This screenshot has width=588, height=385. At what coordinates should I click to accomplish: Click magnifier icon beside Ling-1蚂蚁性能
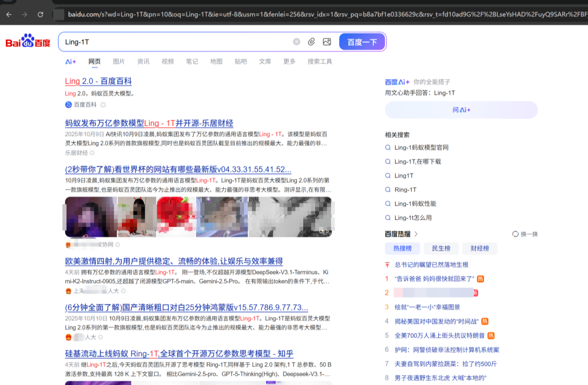coord(388,204)
